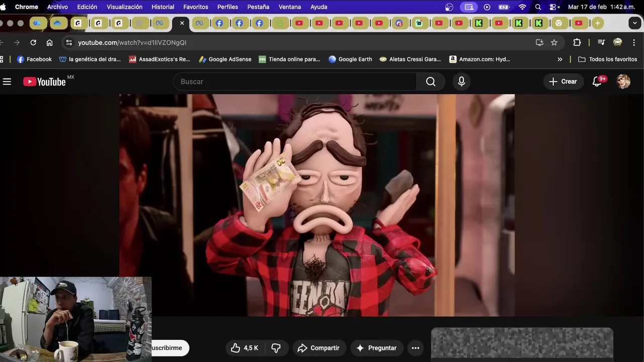Click the search magnifier button

[x=431, y=81]
